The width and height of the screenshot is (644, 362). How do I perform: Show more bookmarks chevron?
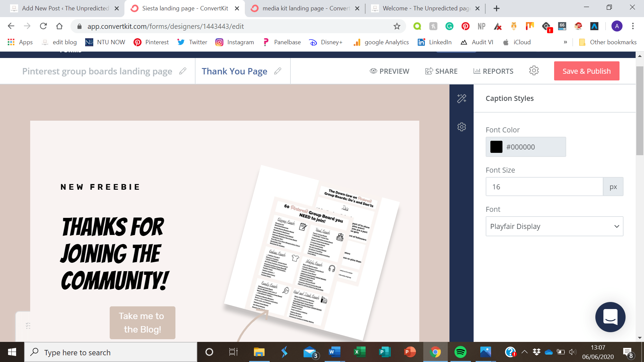click(x=565, y=42)
